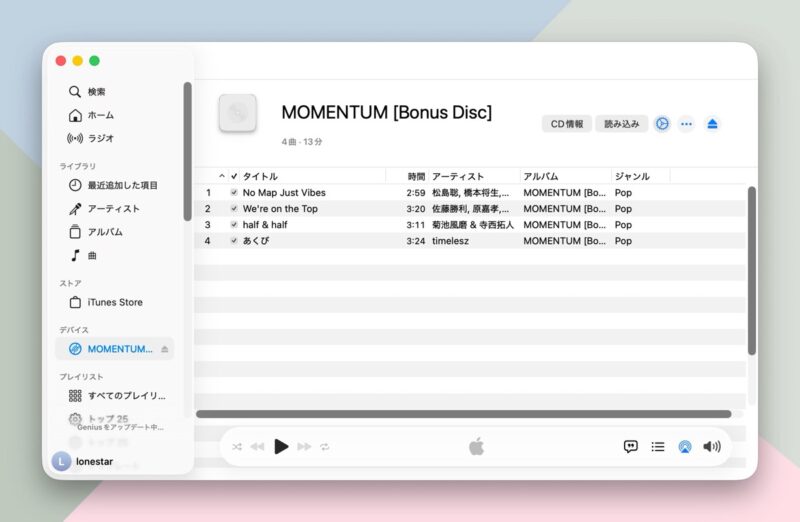Uncheck the half & half checkbox

coord(234,225)
